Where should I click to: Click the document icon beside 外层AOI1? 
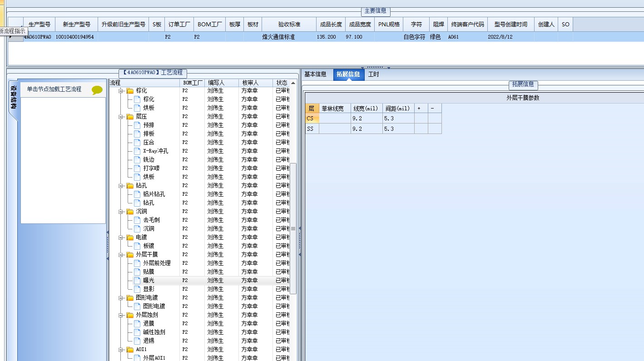tap(137, 358)
